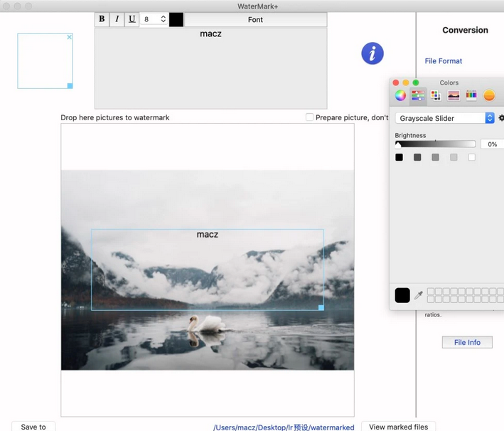504x431 pixels.
Task: Open the color picker gear menu
Action: [x=501, y=118]
